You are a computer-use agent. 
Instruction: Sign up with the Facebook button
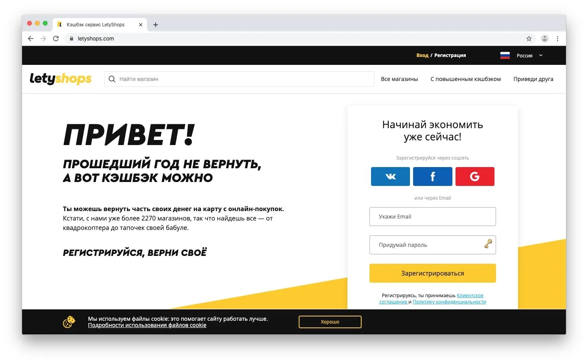433,176
